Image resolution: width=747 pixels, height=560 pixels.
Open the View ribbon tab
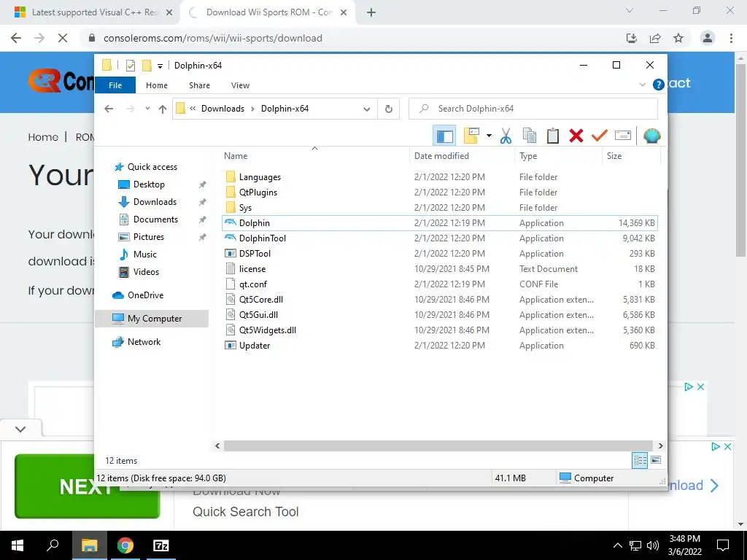coord(240,85)
